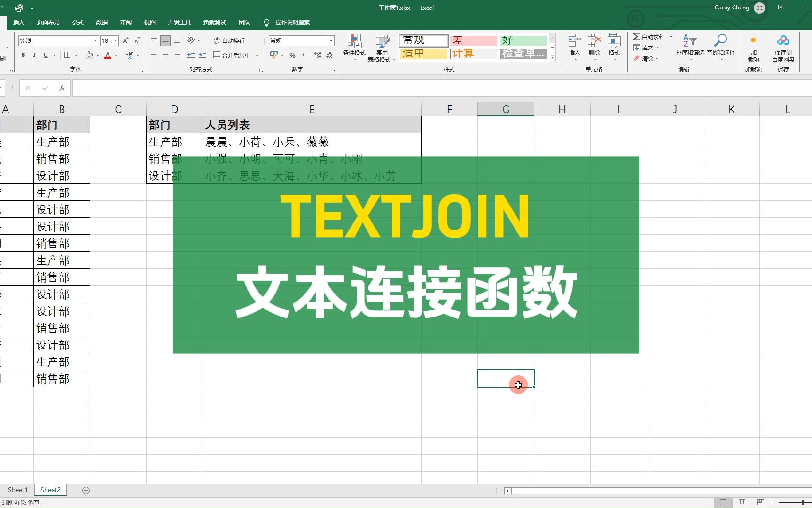
Task: Align text to the right
Action: tap(177, 55)
